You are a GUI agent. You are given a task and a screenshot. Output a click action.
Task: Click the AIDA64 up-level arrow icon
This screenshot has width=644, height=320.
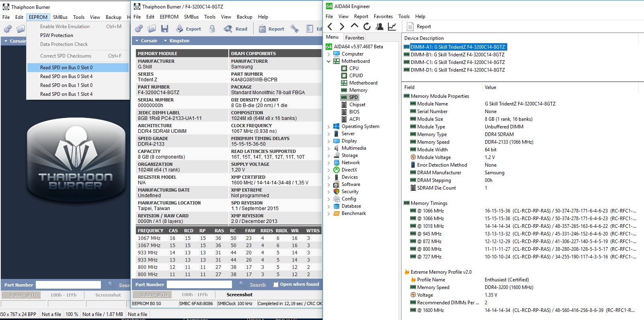[355, 26]
